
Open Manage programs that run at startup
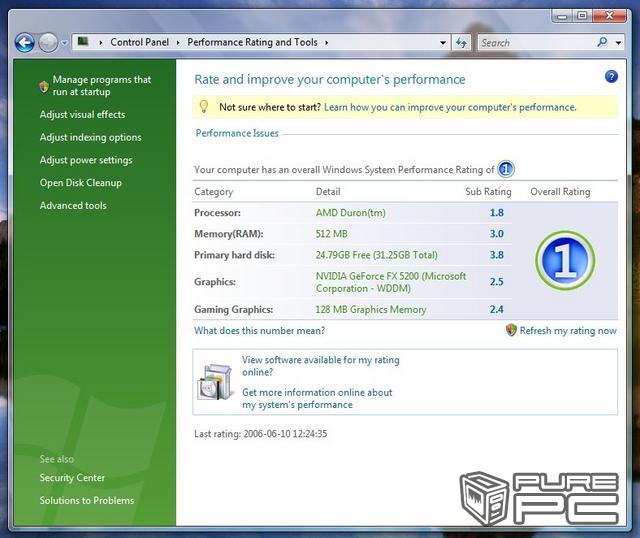[x=102, y=85]
